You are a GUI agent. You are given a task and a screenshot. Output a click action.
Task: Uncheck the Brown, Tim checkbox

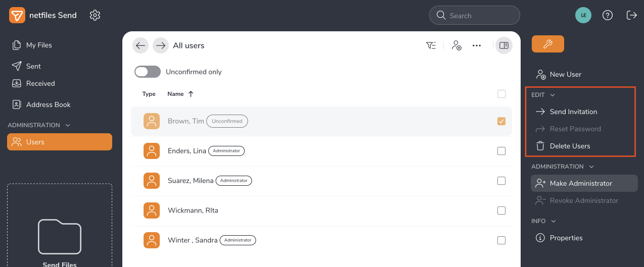(501, 121)
